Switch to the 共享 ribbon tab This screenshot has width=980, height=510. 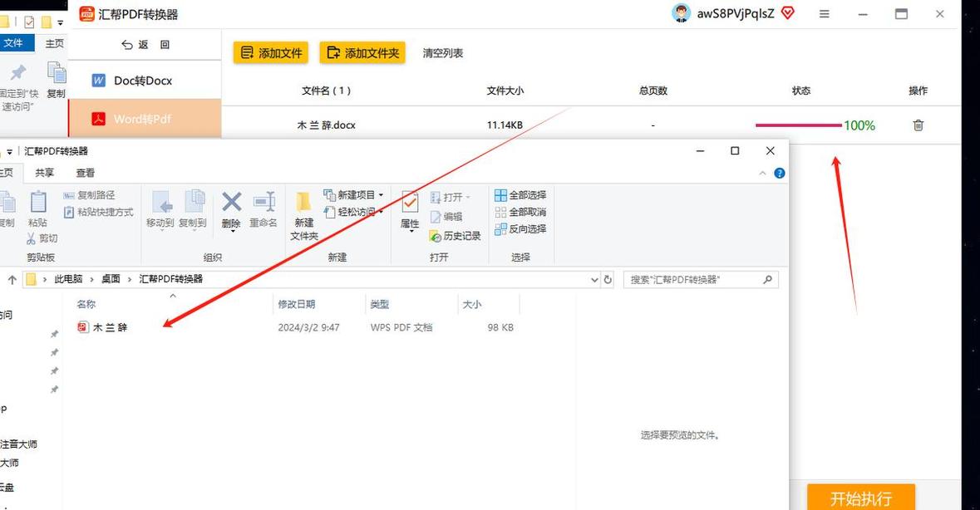tap(44, 173)
